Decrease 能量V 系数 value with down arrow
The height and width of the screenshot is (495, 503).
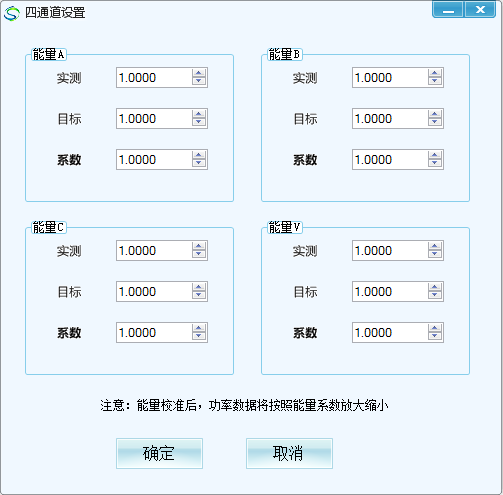tap(435, 336)
